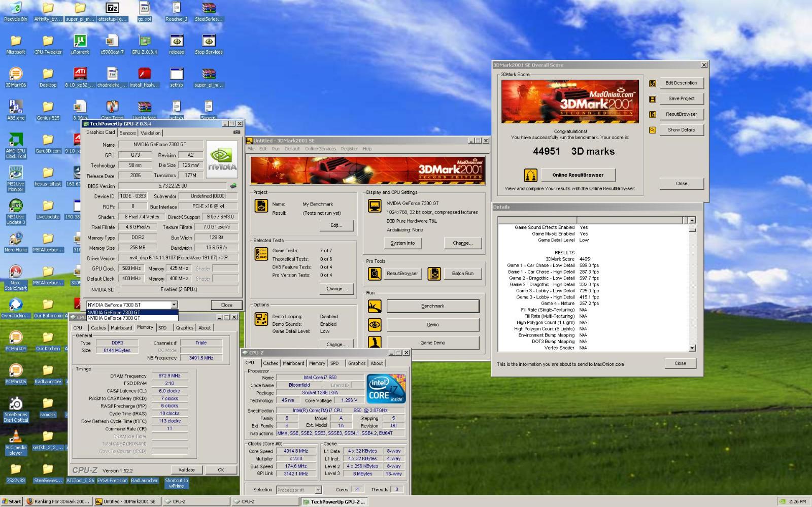Click the Demo eye icon in 3DMark2001

[375, 325]
